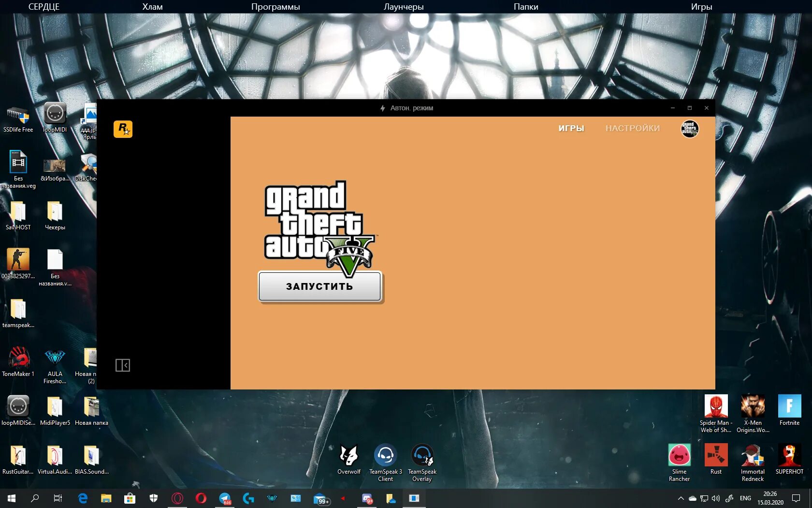
Task: Open Task View on the taskbar
Action: pyautogui.click(x=58, y=498)
